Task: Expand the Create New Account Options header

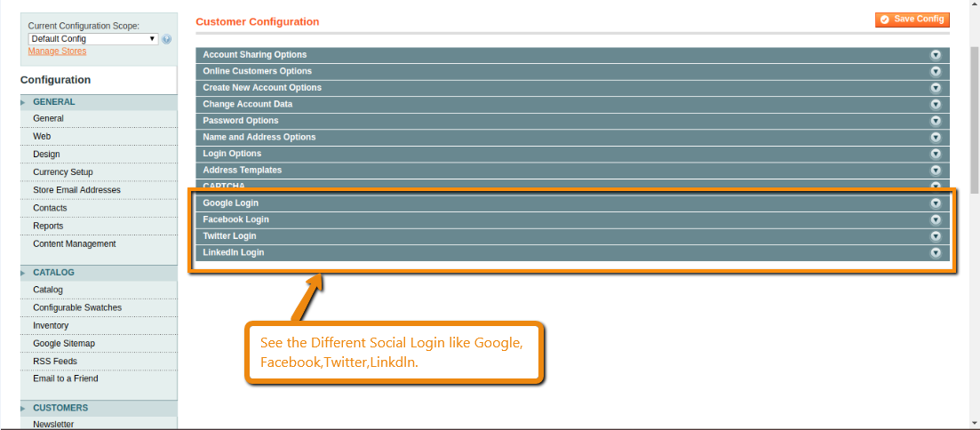Action: (x=572, y=88)
